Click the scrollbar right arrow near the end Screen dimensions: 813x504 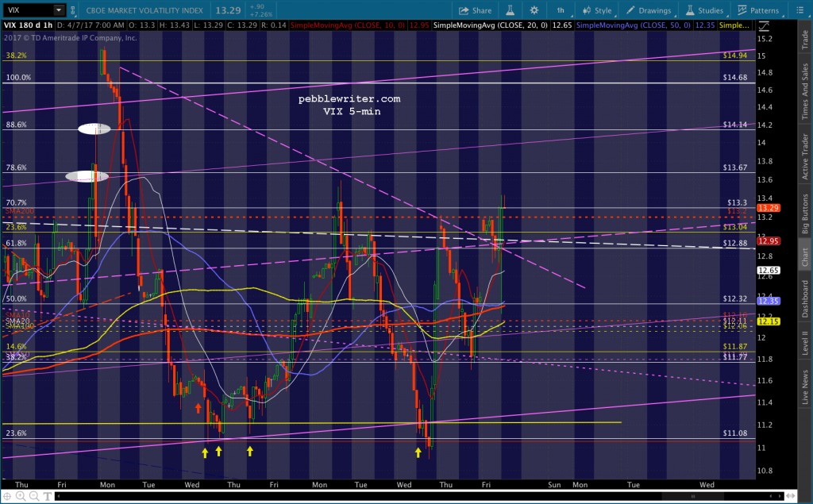[779, 496]
